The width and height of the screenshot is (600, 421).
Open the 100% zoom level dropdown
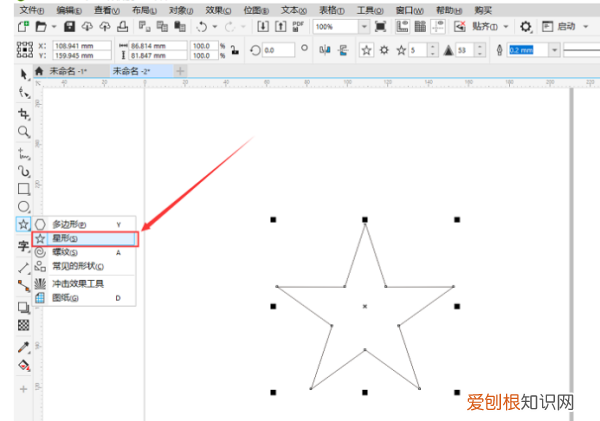pyautogui.click(x=364, y=26)
